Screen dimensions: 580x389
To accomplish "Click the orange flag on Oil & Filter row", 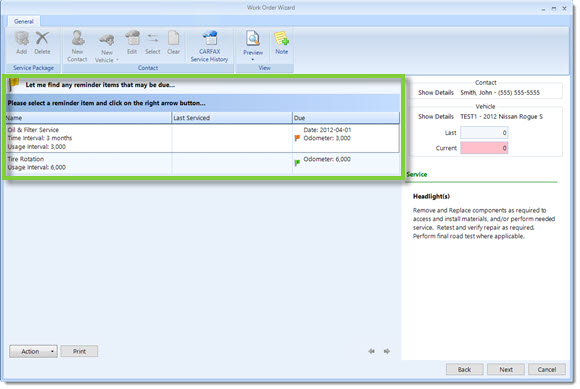I will pyautogui.click(x=297, y=138).
